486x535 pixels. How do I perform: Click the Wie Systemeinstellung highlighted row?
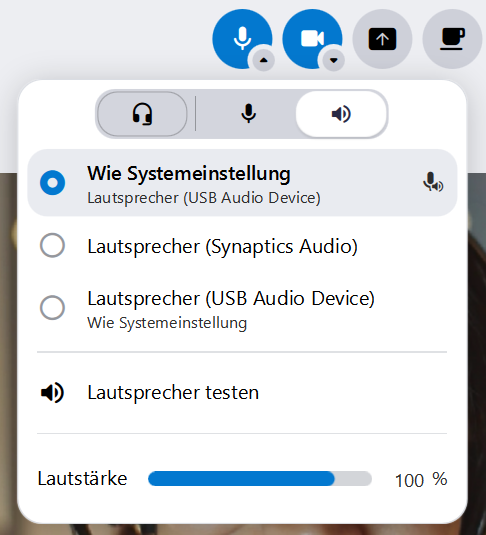point(242,183)
